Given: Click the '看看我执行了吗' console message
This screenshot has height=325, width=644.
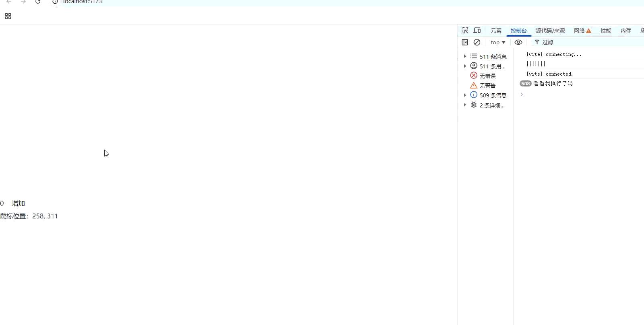Looking at the screenshot, I should coord(553,84).
